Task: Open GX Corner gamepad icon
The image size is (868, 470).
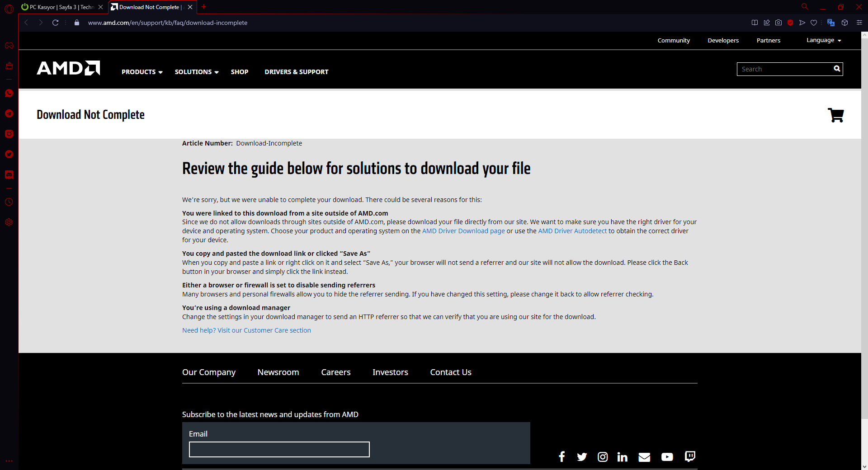Action: pos(9,46)
